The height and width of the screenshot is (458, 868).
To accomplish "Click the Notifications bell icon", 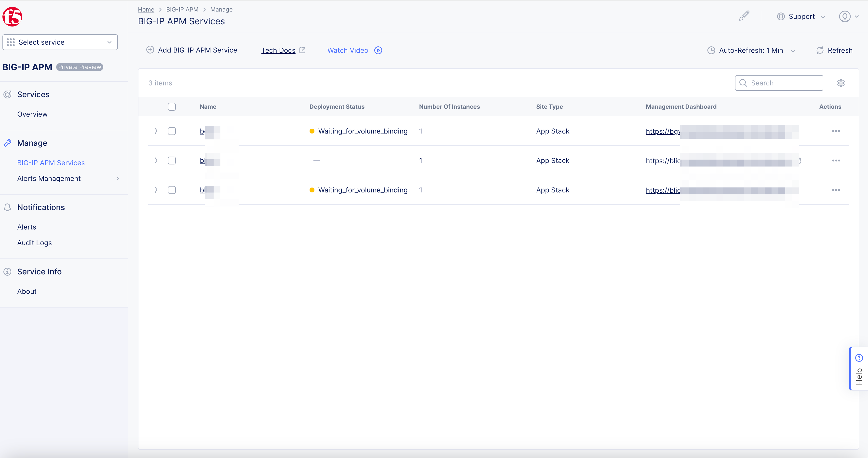I will [7, 207].
